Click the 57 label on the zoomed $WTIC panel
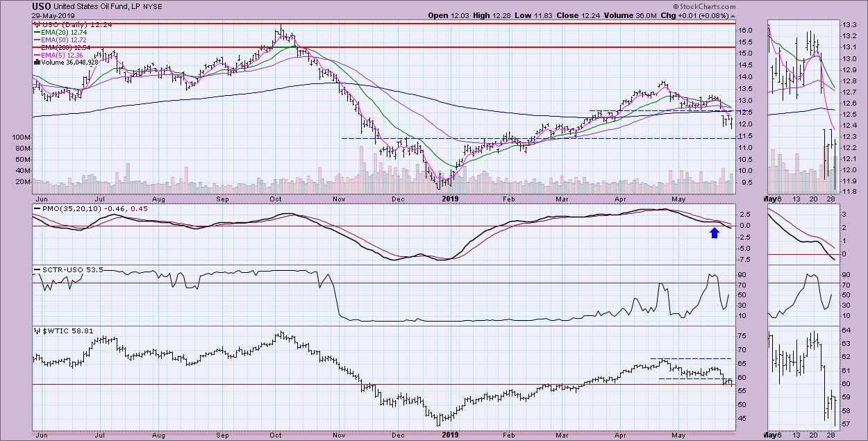The width and height of the screenshot is (868, 441). pos(846,424)
